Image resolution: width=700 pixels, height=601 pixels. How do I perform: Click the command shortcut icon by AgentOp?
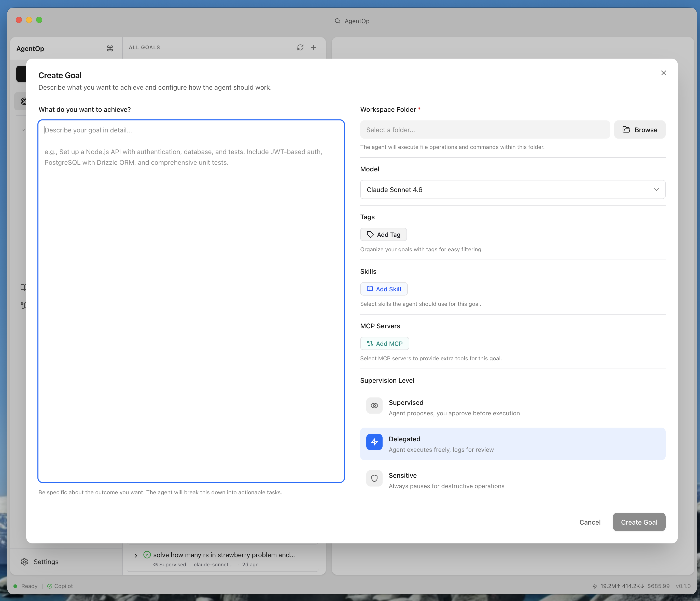click(x=110, y=49)
